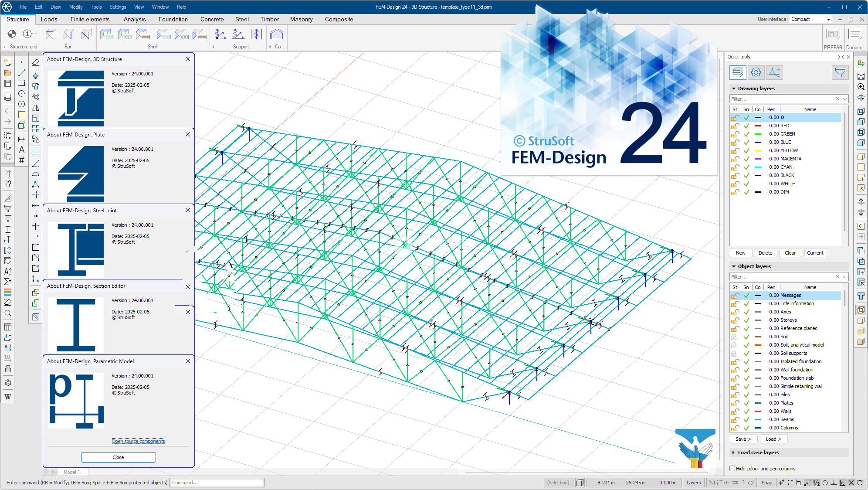
Task: Click the colour swatch of the YELLOW layer
Action: 758,151
